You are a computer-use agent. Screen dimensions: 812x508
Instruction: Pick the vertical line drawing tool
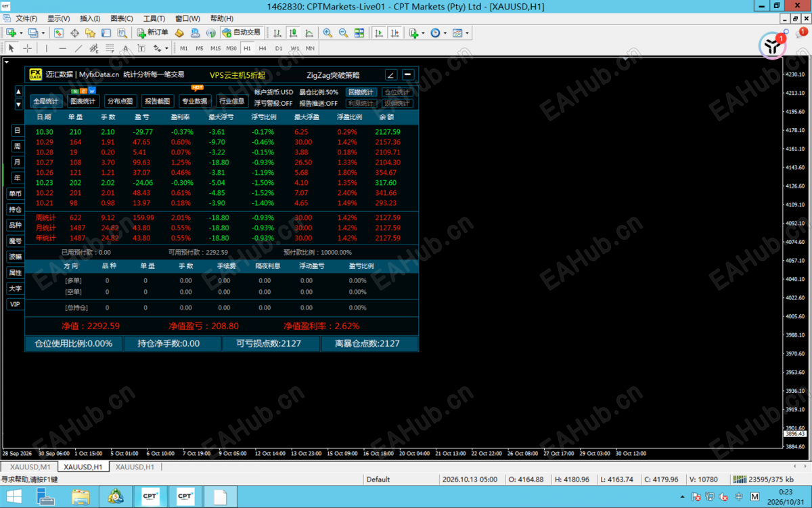47,48
